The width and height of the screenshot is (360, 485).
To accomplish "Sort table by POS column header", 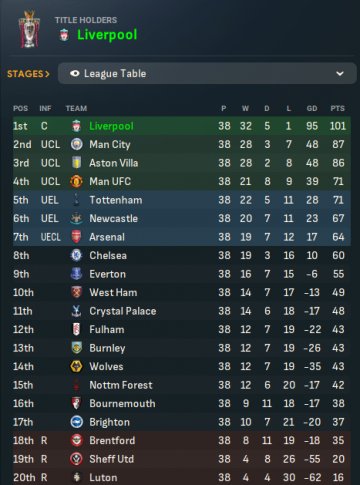I will (x=20, y=108).
